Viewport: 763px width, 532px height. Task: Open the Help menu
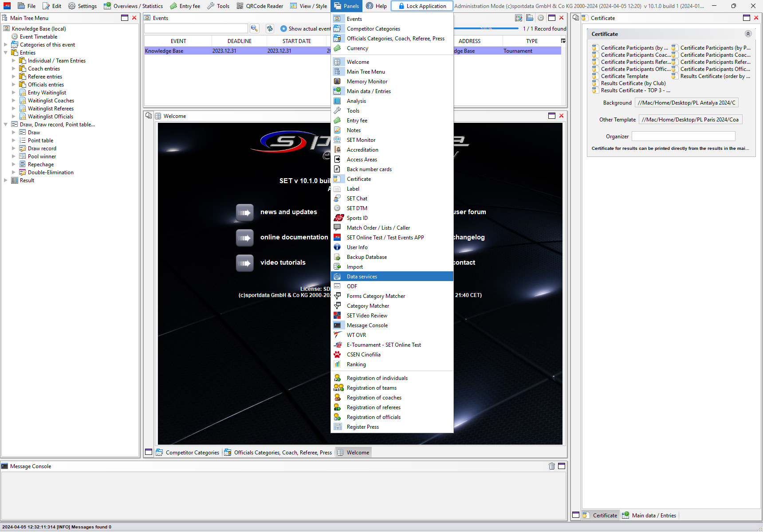click(x=377, y=6)
